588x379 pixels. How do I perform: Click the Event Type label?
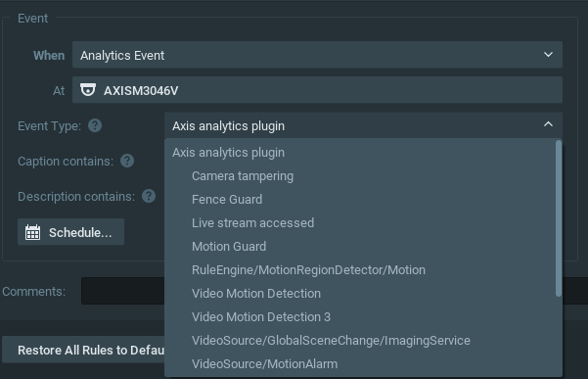point(49,125)
